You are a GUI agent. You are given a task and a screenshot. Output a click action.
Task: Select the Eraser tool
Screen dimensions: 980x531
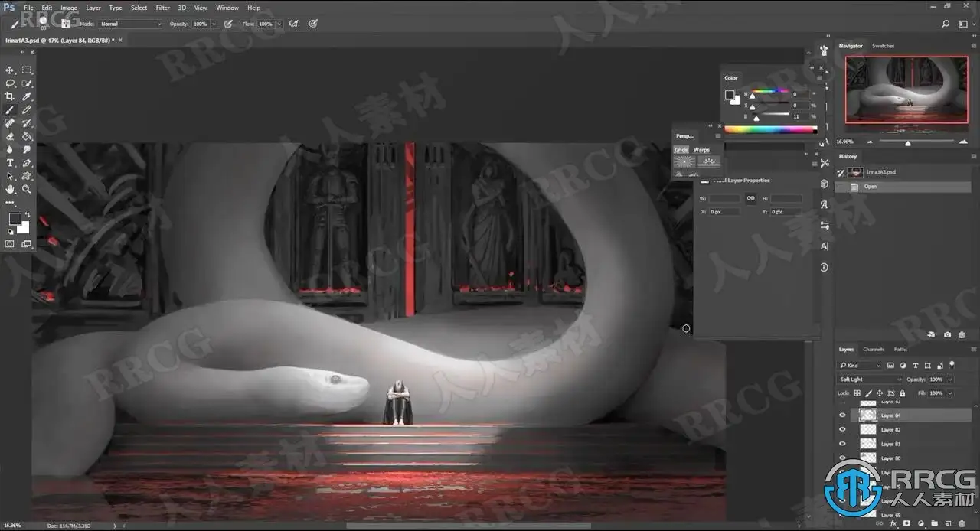point(10,136)
